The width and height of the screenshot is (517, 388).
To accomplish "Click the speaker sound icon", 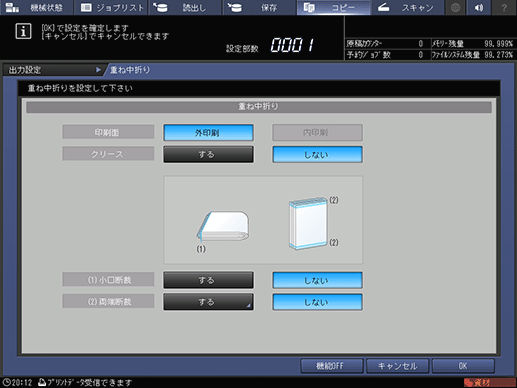I will (x=479, y=7).
